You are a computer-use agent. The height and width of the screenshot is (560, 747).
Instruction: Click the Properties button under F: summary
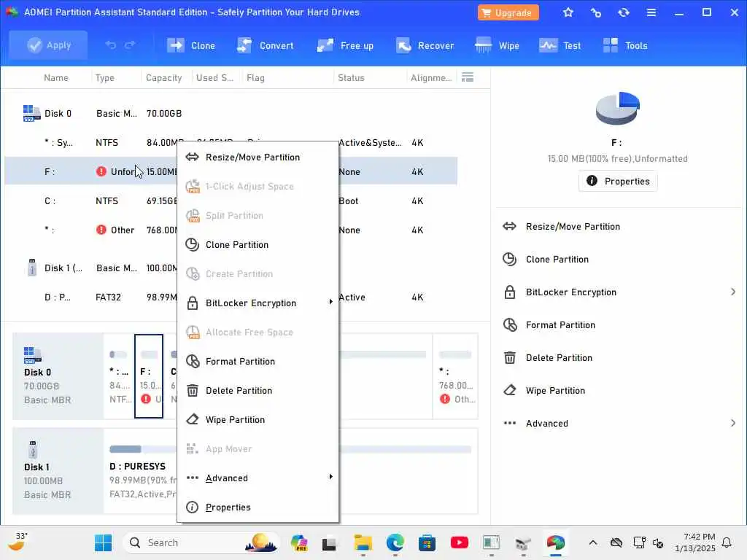point(618,181)
